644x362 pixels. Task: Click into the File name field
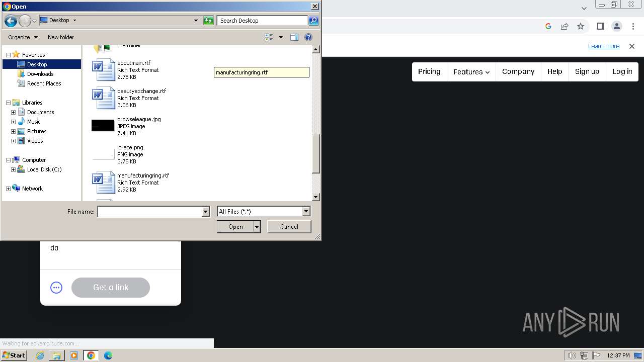pyautogui.click(x=149, y=212)
